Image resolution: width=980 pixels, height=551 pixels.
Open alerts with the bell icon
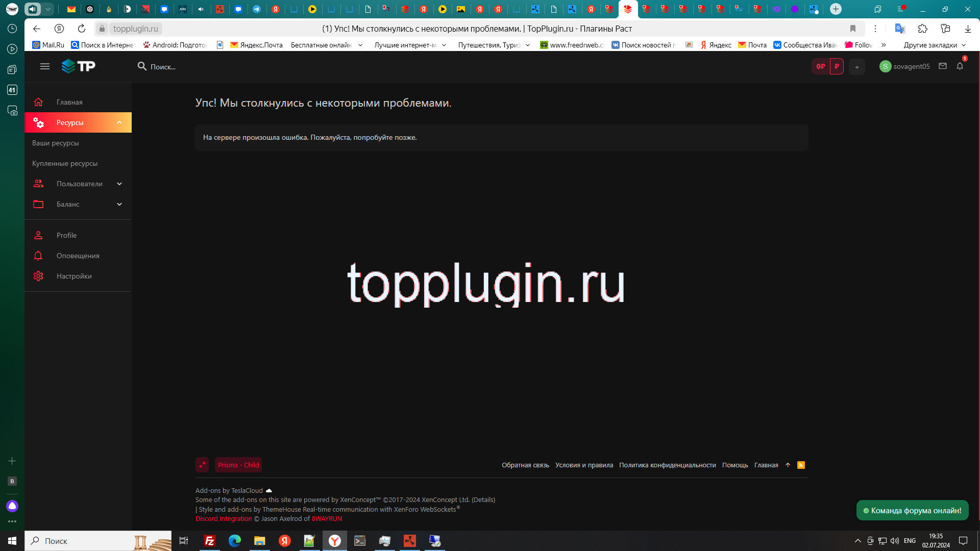pyautogui.click(x=960, y=66)
